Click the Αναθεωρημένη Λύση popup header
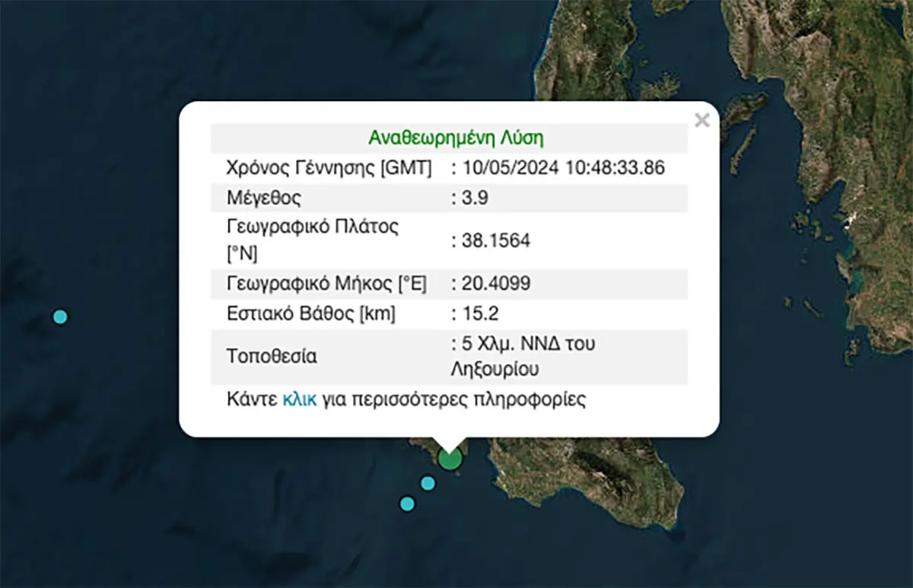 pos(455,138)
